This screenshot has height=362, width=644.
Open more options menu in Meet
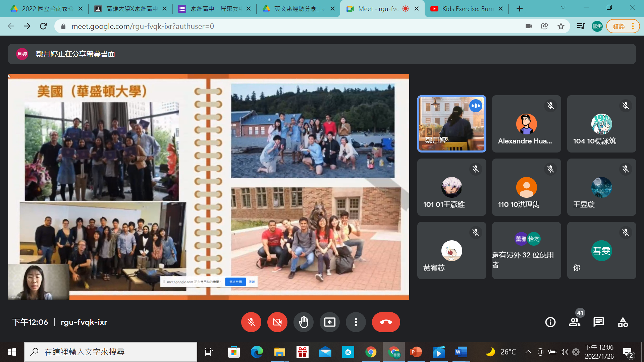[x=356, y=322]
